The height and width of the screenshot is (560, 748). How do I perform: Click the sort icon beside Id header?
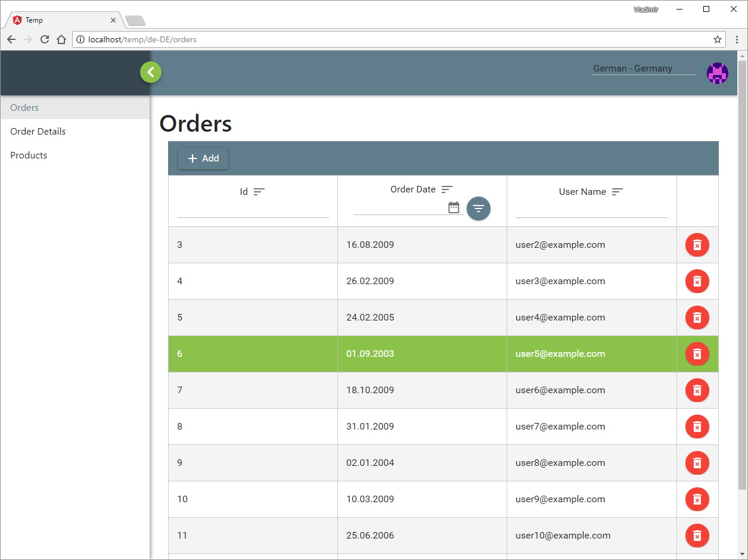point(259,192)
